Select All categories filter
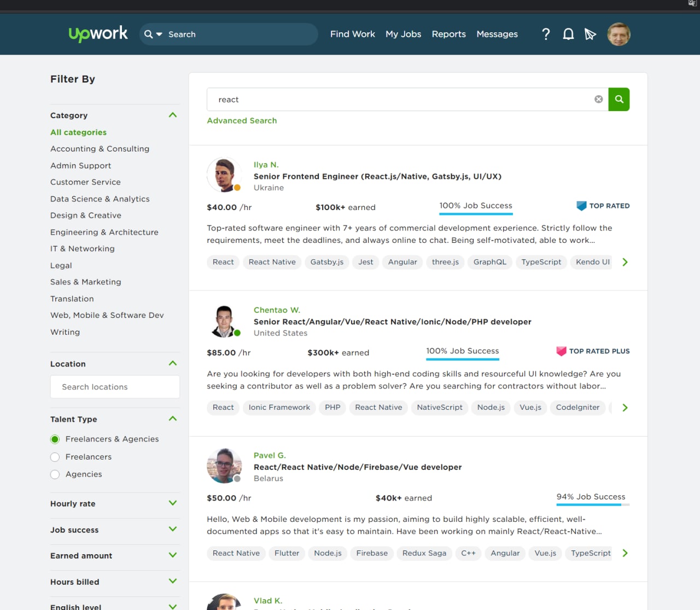700x610 pixels. [x=78, y=132]
